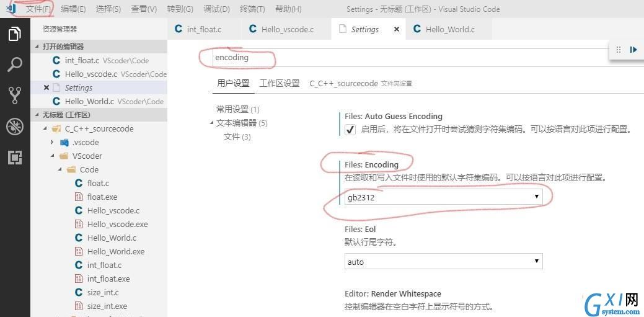Screen dimensions: 644x317
Task: Click the VScoder folder icon
Action: pos(64,156)
